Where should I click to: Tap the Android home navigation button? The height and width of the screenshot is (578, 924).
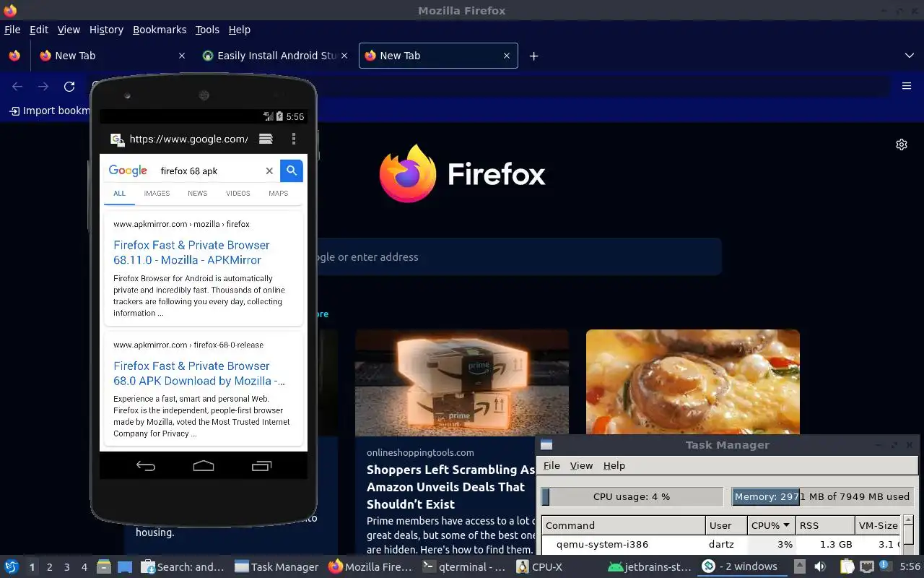pyautogui.click(x=204, y=466)
